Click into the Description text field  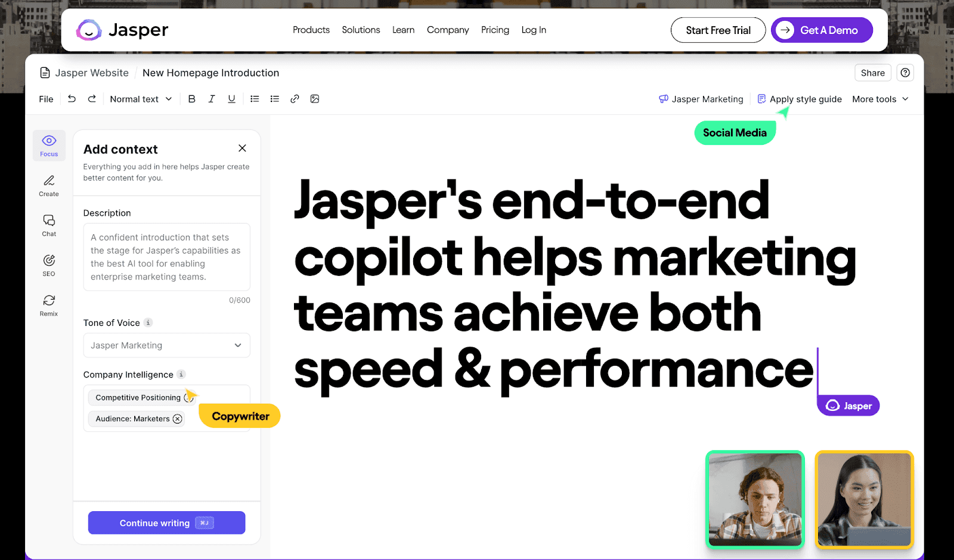click(166, 257)
